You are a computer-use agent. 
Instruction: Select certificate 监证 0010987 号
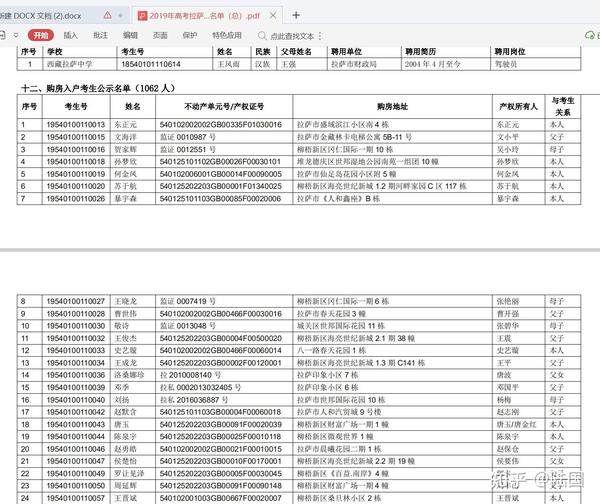188,137
